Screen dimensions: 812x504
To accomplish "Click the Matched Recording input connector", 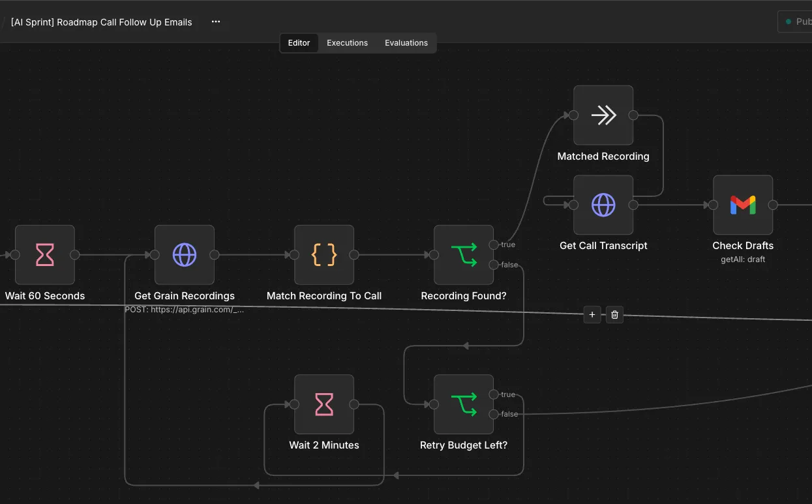I will [x=573, y=115].
